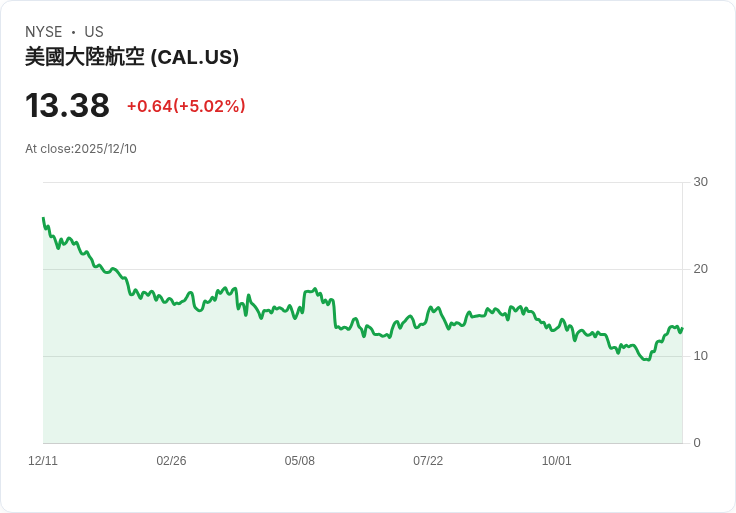Viewport: 736px width, 513px height.
Task: Select the 12/11 date on the time axis
Action: pos(43,461)
